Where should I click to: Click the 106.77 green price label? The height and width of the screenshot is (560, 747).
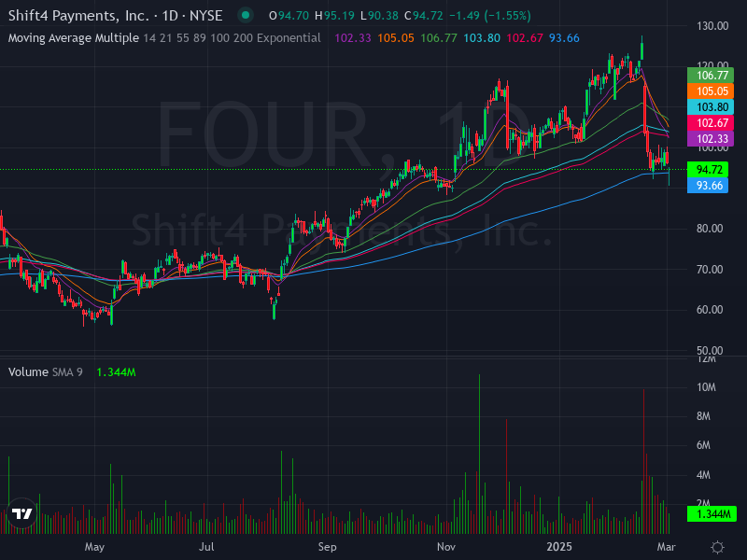[711, 76]
